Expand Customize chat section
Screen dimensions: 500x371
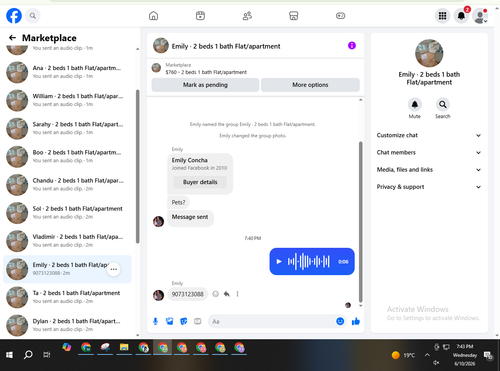point(429,135)
